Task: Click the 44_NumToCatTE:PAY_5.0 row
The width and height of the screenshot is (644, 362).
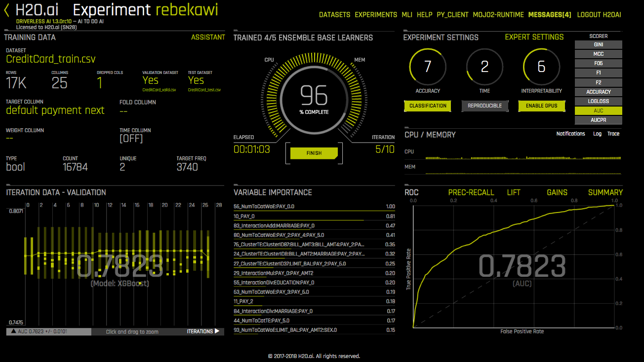Action: pos(314,321)
